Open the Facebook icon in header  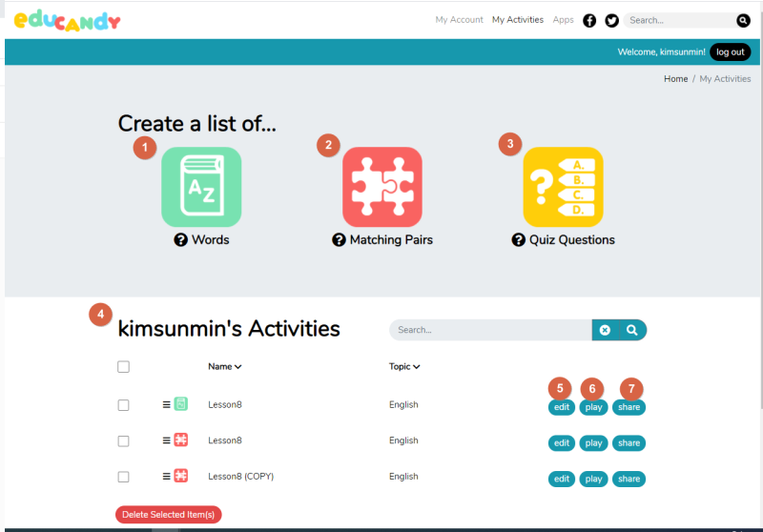tap(589, 20)
